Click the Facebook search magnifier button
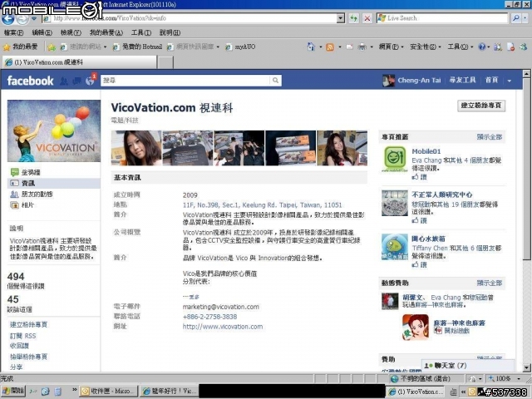 [275, 81]
